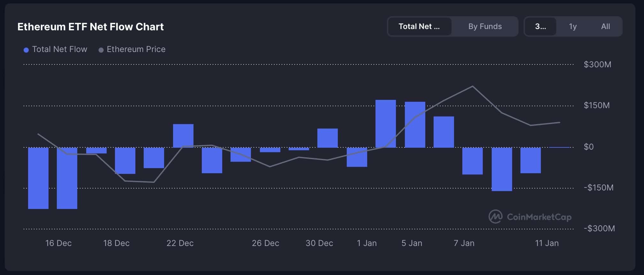Select the Total Net view tab

(x=419, y=26)
